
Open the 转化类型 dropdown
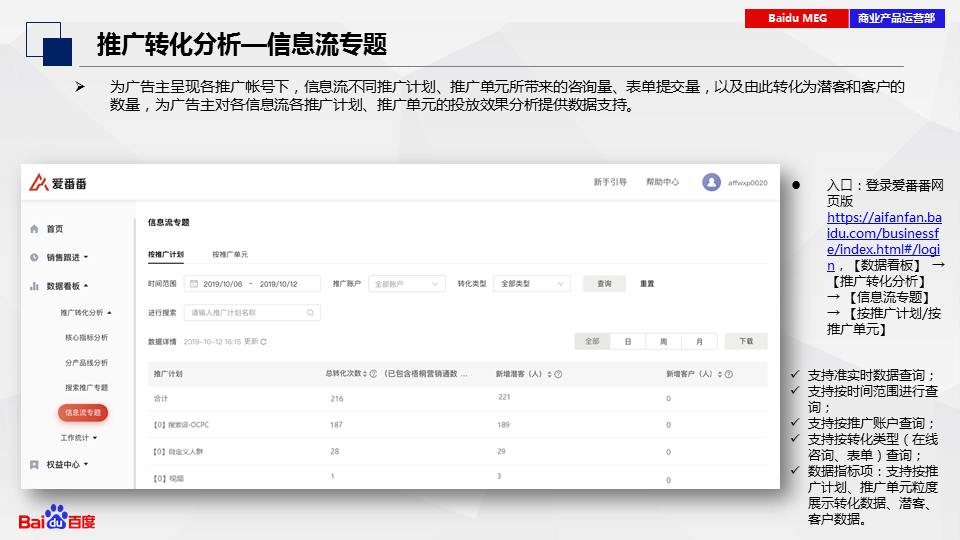click(x=533, y=284)
